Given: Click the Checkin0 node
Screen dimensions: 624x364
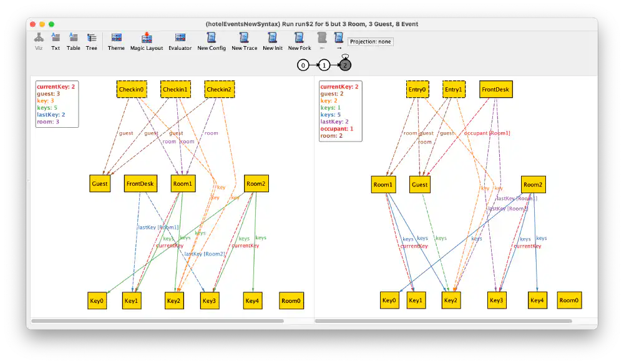Looking at the screenshot, I should [131, 89].
